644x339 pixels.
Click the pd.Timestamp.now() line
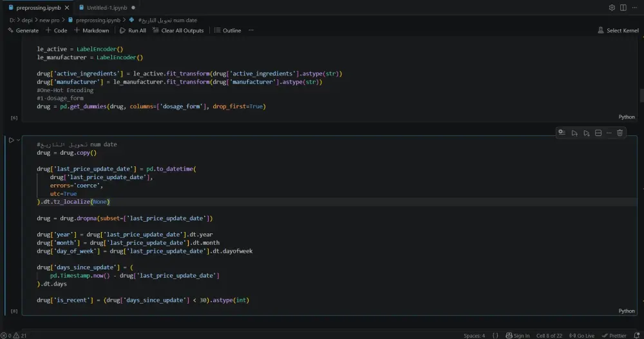point(135,276)
